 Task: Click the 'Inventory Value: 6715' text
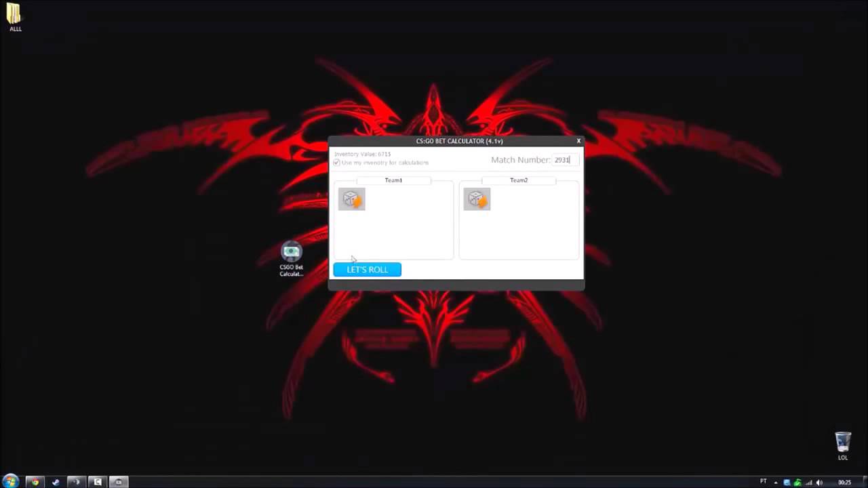click(x=362, y=155)
